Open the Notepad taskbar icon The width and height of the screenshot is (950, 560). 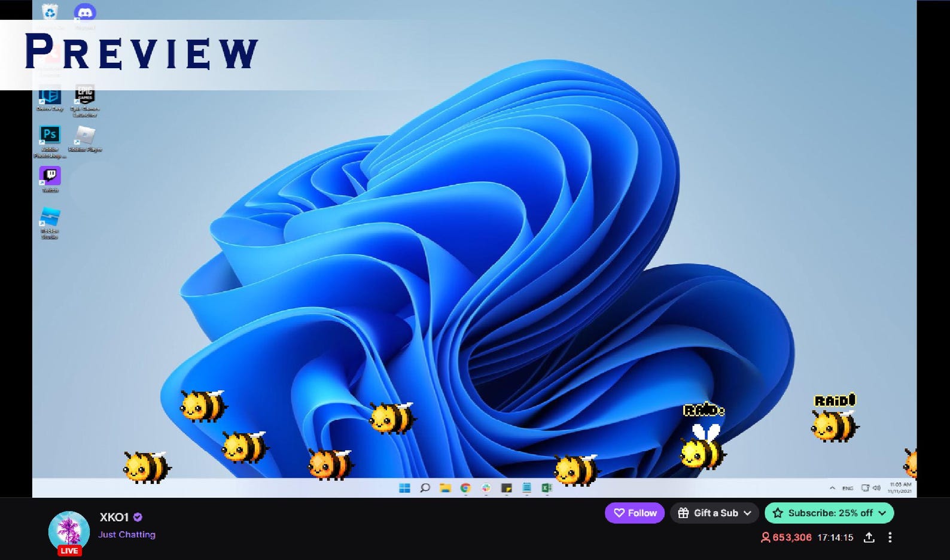526,488
